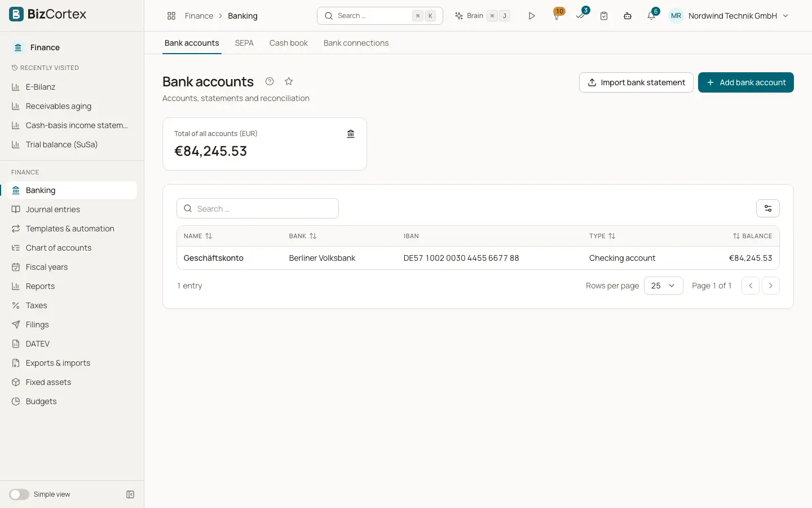
Task: Click the clipboard icon in top bar
Action: [x=604, y=16]
